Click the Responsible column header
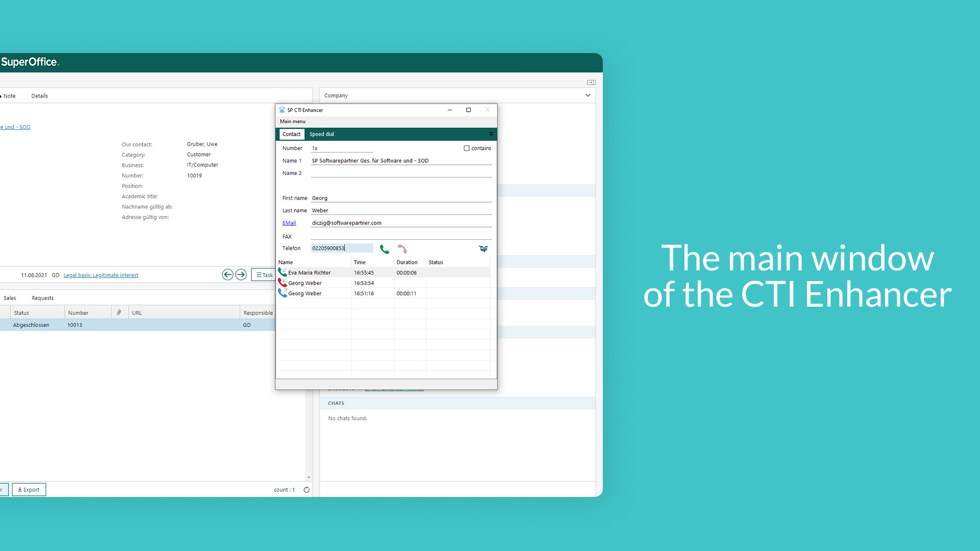980x551 pixels. click(x=258, y=313)
